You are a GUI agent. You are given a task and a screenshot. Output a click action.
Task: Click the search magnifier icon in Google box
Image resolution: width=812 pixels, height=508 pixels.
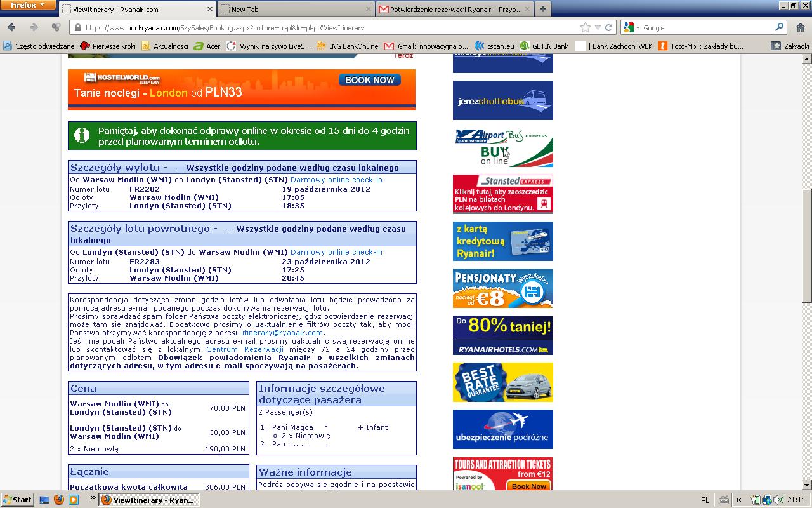(780, 27)
